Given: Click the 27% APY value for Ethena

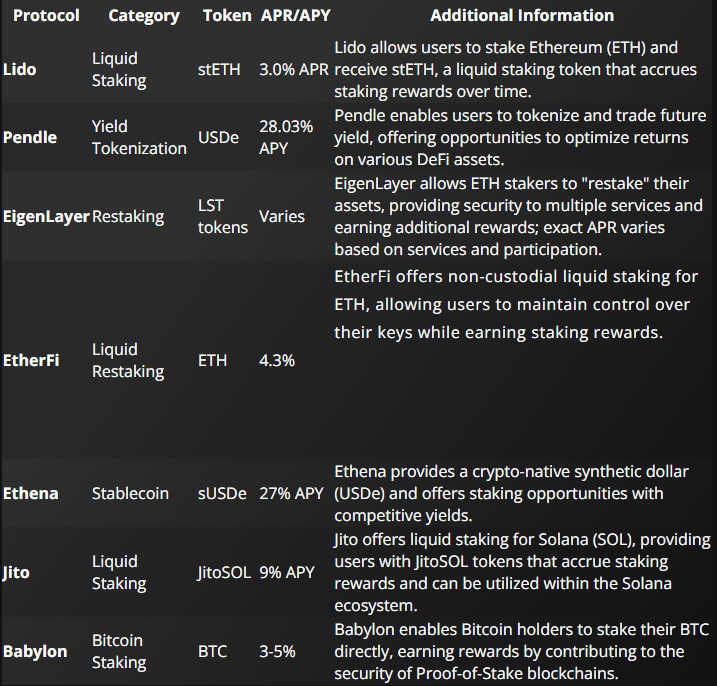Looking at the screenshot, I should pyautogui.click(x=290, y=493).
